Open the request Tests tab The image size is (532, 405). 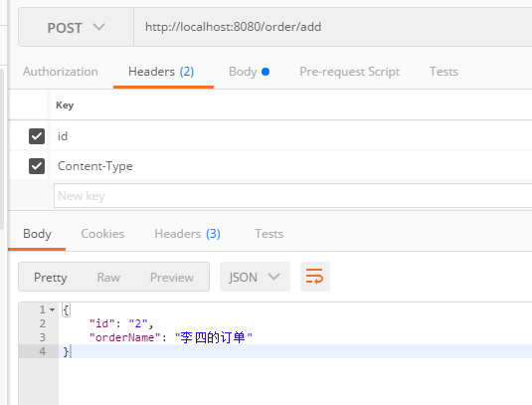click(443, 72)
